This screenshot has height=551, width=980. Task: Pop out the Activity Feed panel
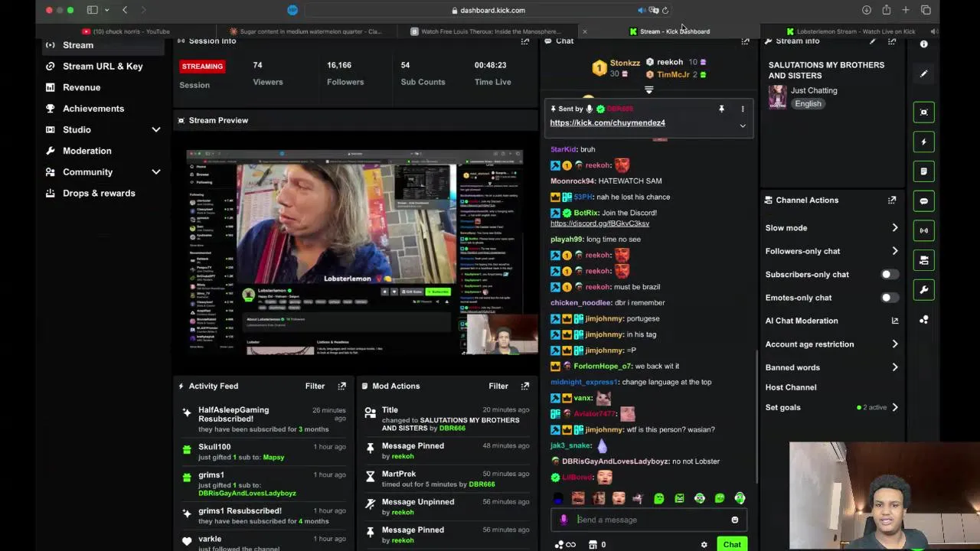[x=341, y=386]
